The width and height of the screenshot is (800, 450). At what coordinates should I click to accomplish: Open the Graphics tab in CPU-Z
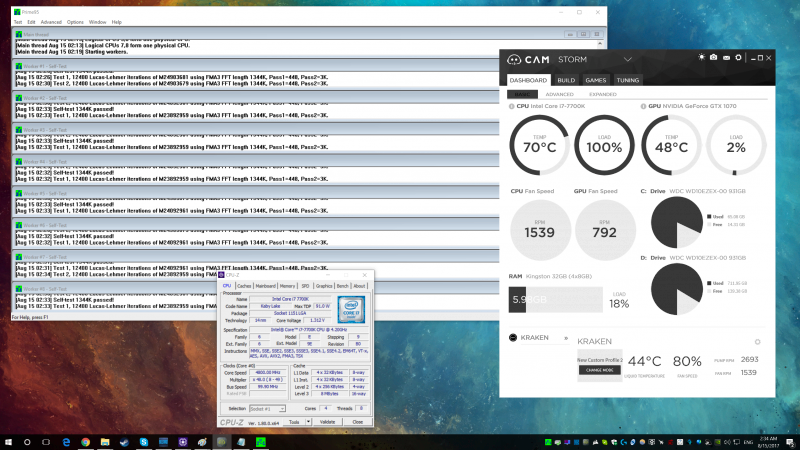coord(324,286)
